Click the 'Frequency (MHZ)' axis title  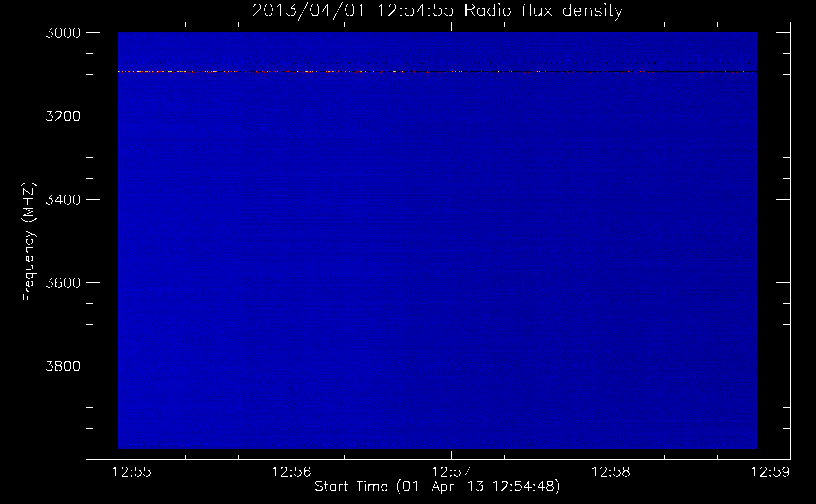(x=29, y=242)
